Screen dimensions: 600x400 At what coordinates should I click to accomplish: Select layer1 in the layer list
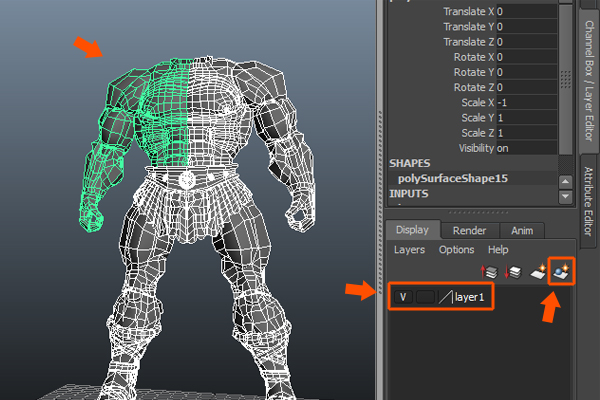(x=471, y=297)
